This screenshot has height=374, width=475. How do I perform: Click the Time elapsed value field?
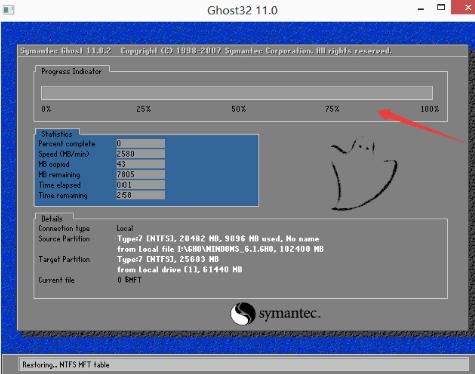click(140, 185)
